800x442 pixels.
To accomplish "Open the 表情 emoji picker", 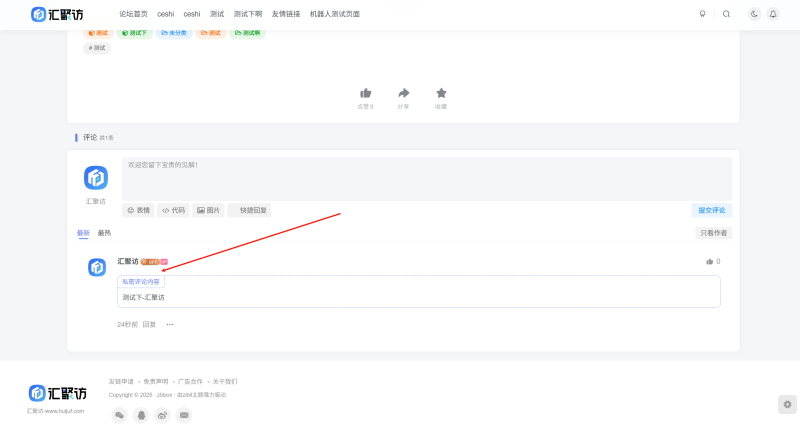I will click(138, 210).
